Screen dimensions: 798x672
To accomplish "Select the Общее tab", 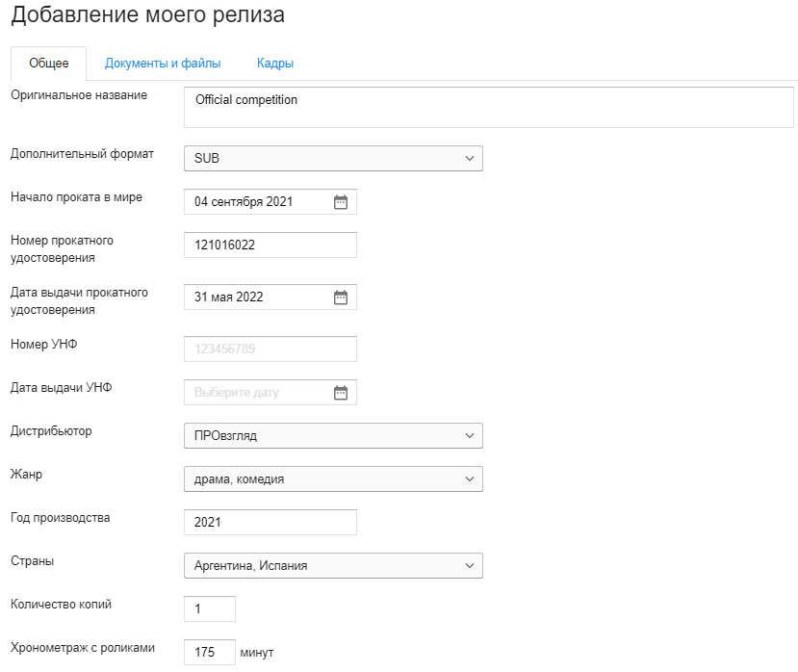I will click(x=49, y=64).
